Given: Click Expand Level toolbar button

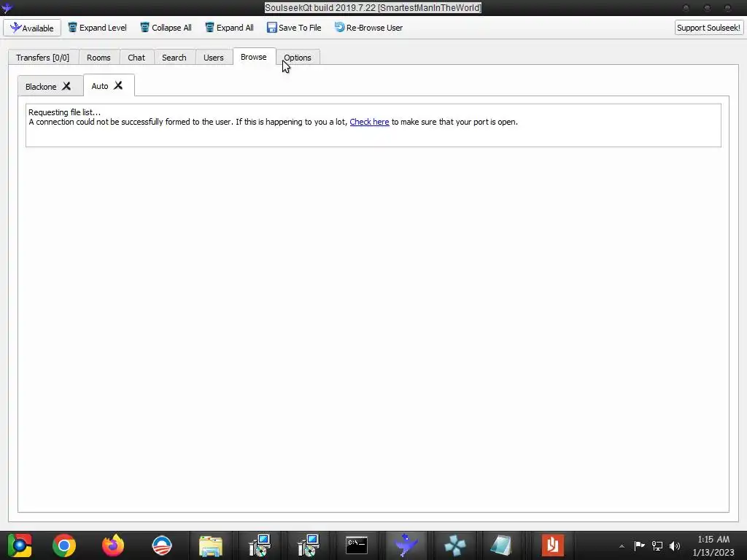Looking at the screenshot, I should point(97,28).
